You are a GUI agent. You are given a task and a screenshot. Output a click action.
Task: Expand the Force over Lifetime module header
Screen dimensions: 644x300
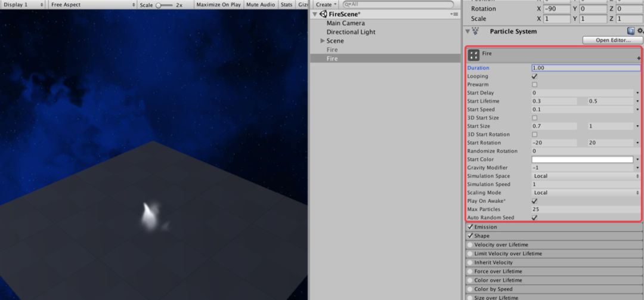[554, 271]
